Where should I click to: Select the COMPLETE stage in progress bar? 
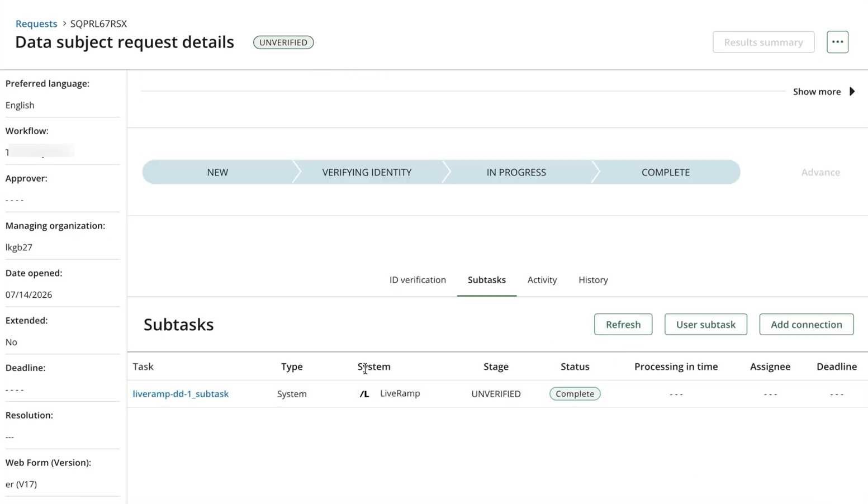pyautogui.click(x=665, y=172)
